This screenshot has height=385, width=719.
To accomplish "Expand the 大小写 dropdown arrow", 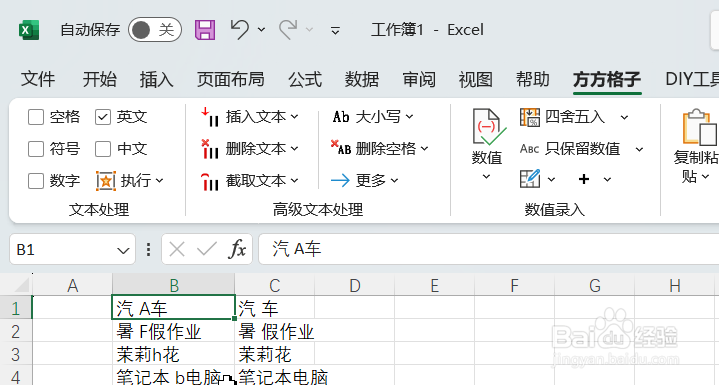I will click(x=409, y=117).
